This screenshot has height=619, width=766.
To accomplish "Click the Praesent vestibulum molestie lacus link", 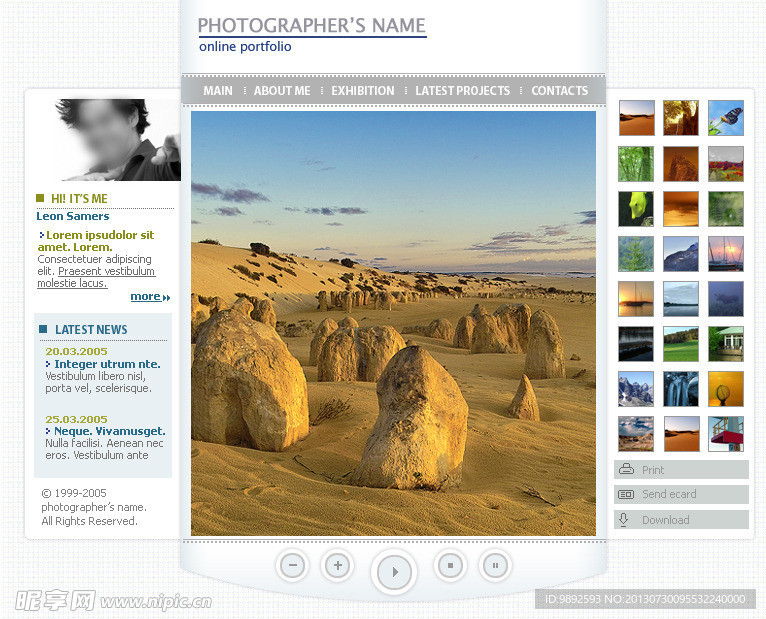I will tap(96, 277).
